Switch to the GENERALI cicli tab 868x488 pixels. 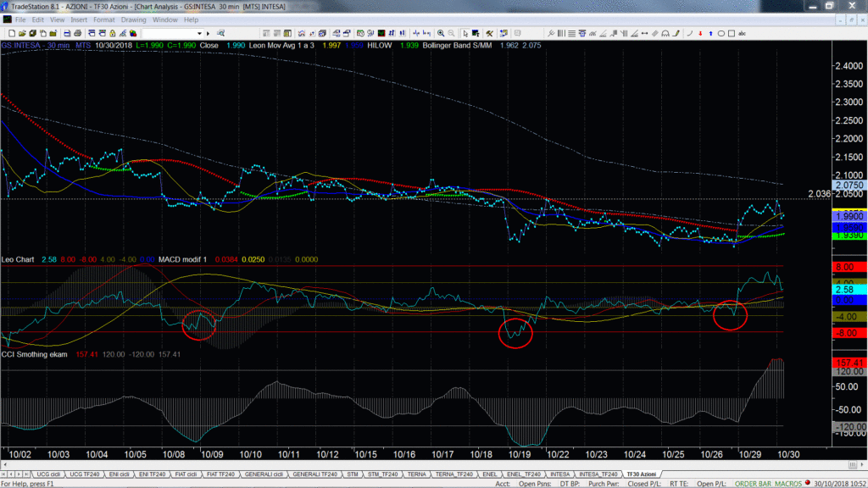pyautogui.click(x=264, y=474)
